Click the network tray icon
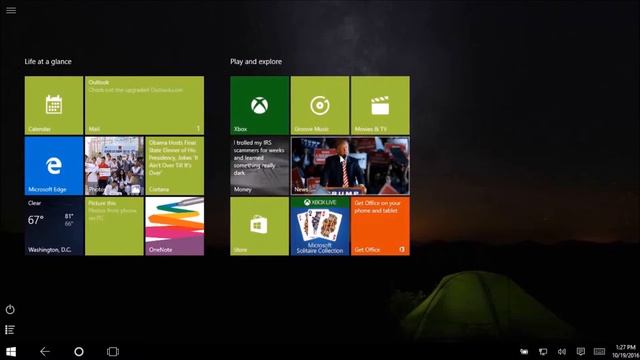This screenshot has width=640, height=360. pos(543,351)
